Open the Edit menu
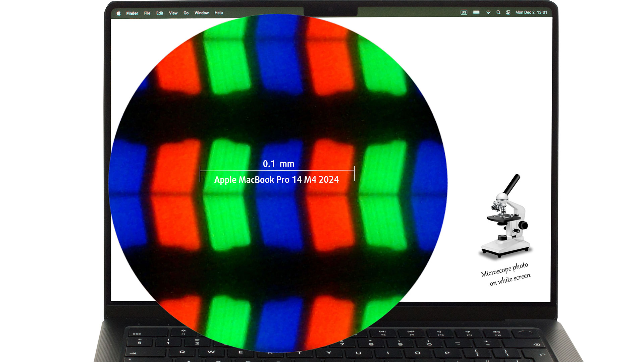This screenshot has width=644, height=362. [160, 13]
